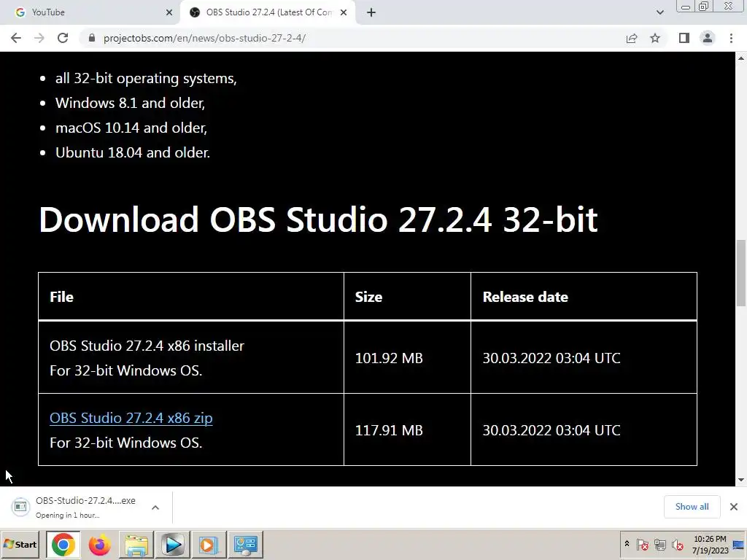747x560 pixels.
Task: Switch to the YouTube tab
Action: click(90, 13)
